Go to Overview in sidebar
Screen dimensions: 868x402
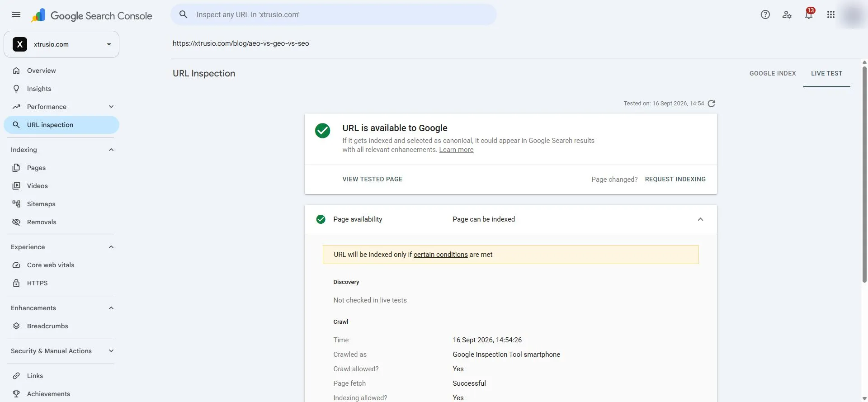[x=61, y=71]
